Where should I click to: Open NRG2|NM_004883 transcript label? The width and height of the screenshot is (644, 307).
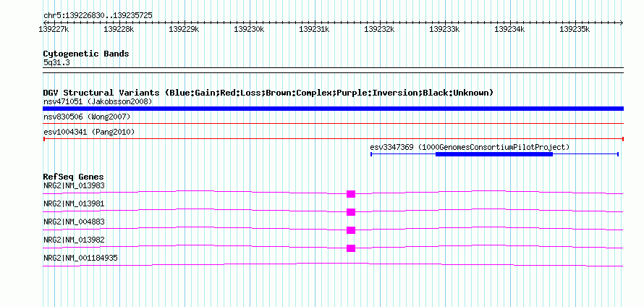(74, 222)
